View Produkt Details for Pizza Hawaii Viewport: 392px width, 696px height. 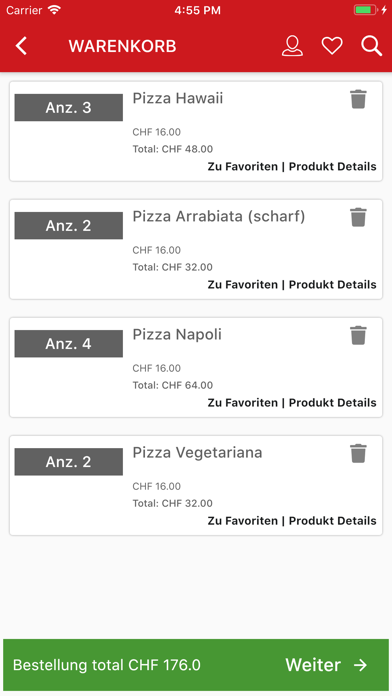333,166
